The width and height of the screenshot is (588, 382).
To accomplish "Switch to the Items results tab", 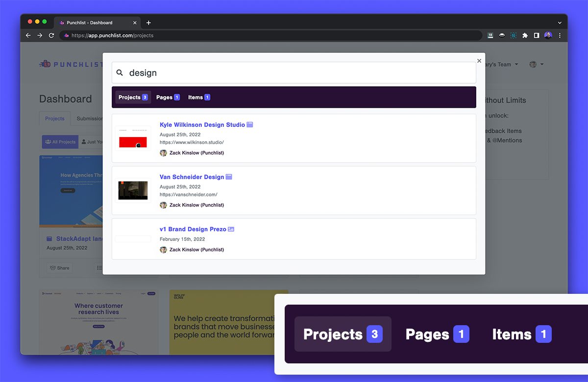I will pyautogui.click(x=199, y=97).
